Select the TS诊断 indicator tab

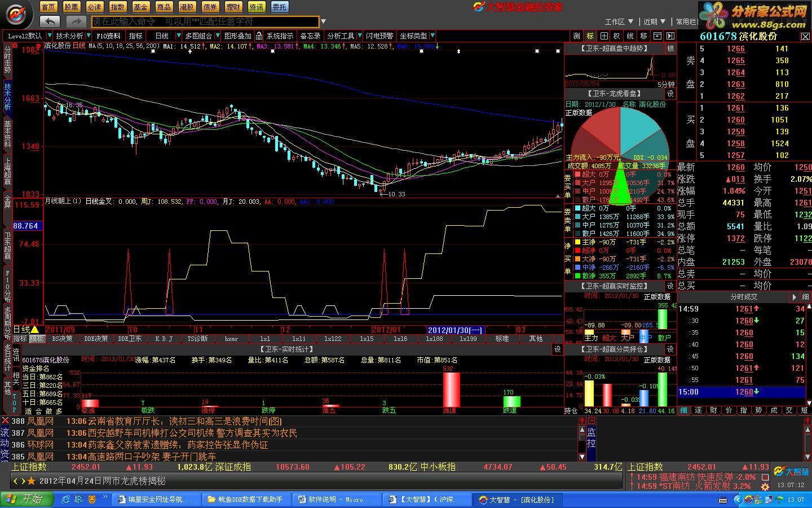tap(197, 339)
